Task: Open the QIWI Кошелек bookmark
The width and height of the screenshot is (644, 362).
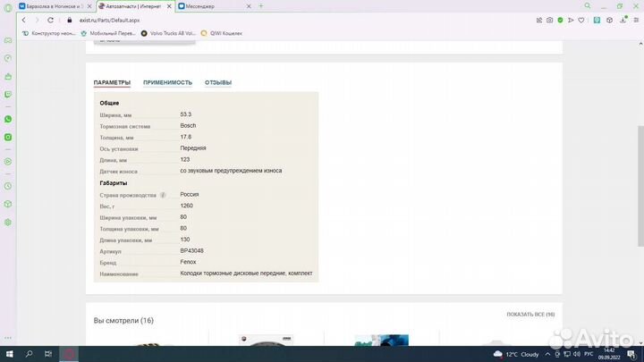Action: click(224, 33)
